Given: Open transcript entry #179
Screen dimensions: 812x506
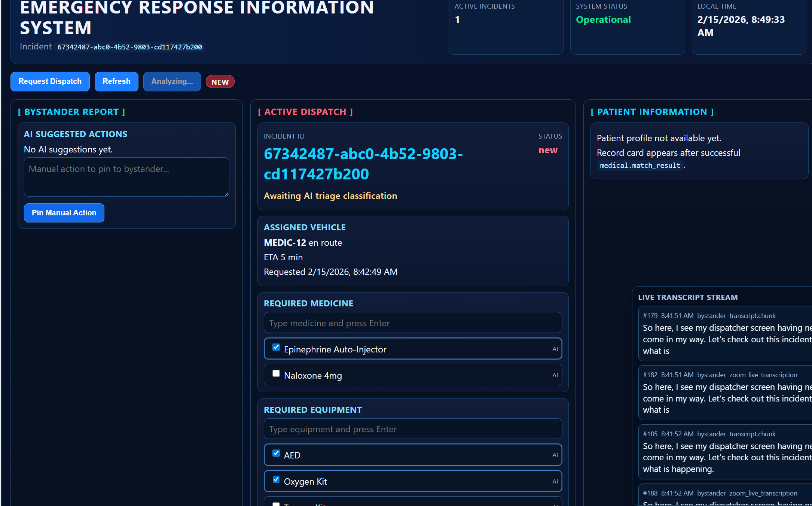Looking at the screenshot, I should (x=724, y=333).
